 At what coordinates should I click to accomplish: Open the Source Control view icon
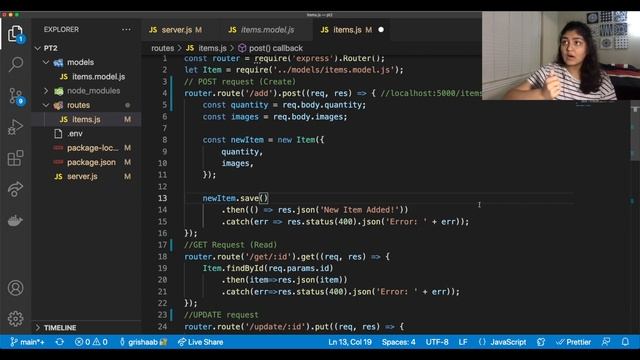coord(16,96)
